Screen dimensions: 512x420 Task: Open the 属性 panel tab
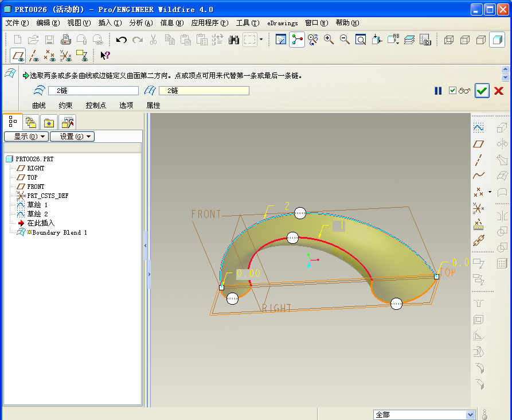click(153, 105)
